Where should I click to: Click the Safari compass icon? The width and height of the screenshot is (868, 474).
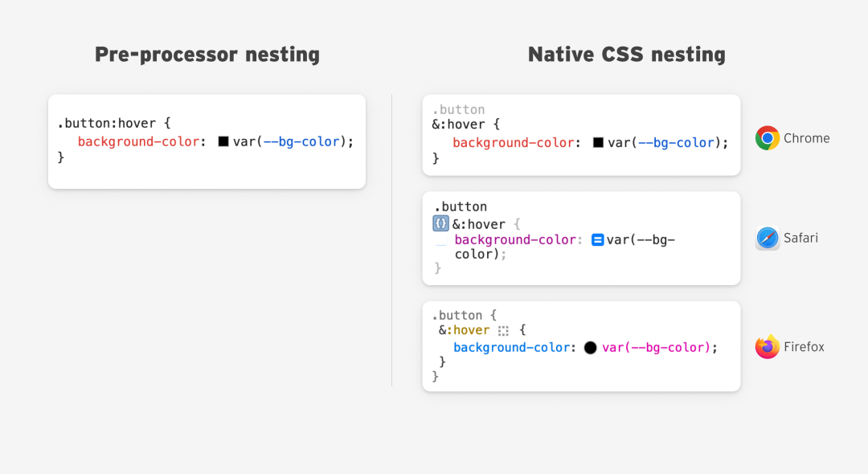(x=768, y=238)
